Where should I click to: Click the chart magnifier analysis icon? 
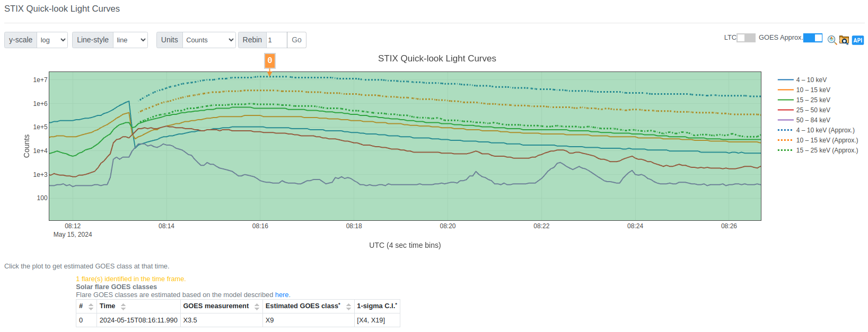[832, 40]
